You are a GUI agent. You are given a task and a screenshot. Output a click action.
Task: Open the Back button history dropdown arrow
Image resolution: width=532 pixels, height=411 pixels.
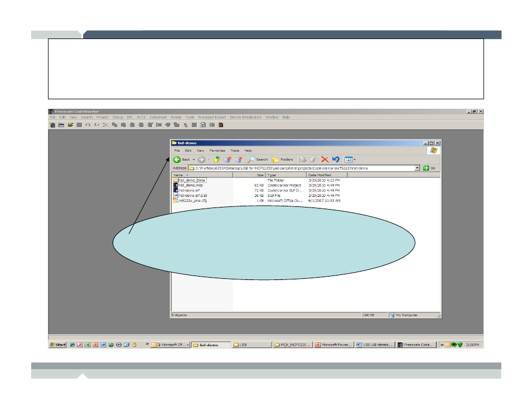tap(194, 159)
